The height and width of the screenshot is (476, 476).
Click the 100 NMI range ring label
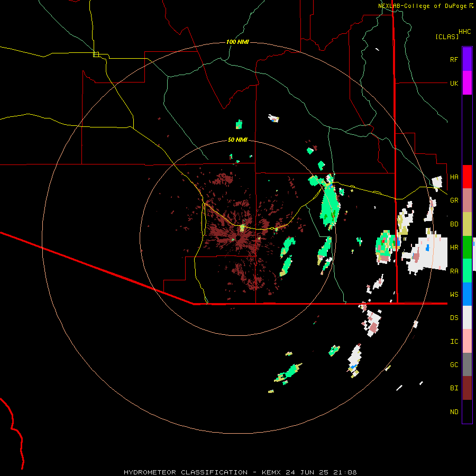click(237, 42)
